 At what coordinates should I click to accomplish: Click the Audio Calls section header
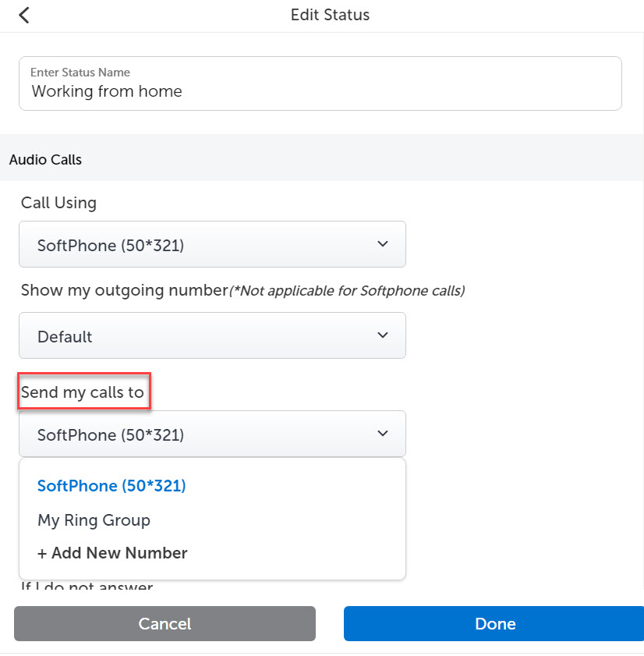pyautogui.click(x=45, y=159)
